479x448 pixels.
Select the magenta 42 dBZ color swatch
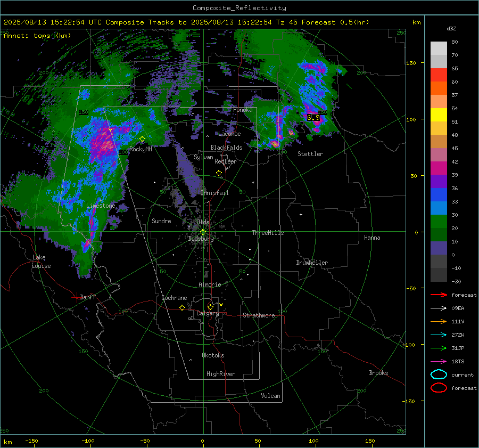[439, 168]
